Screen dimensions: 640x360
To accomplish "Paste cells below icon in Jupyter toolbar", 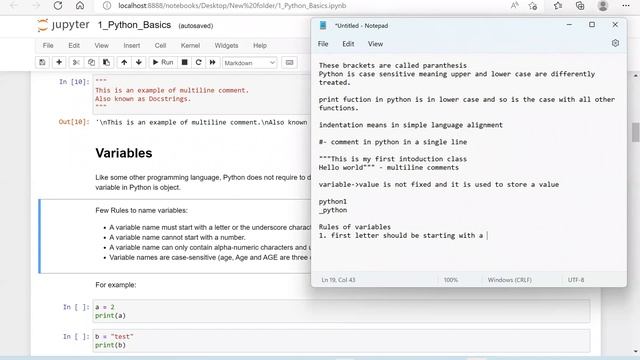I will 107,62.
